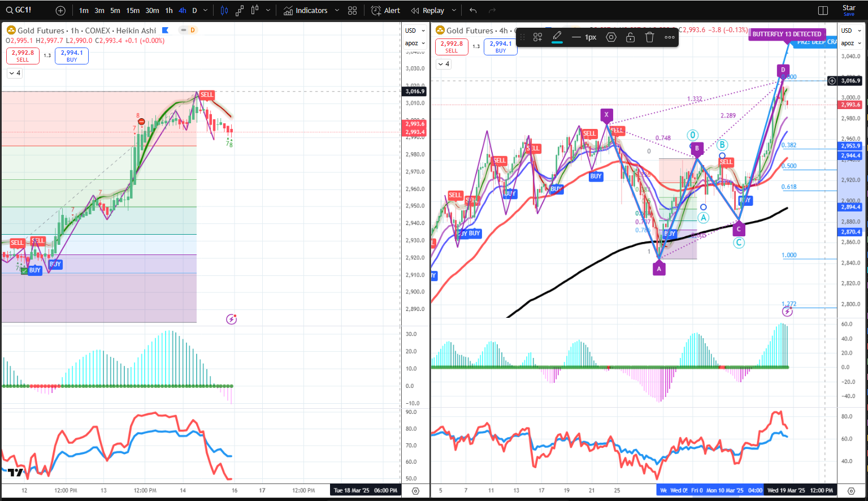
Task: Open apoz unit dropdown on 4h chart
Action: pos(851,43)
